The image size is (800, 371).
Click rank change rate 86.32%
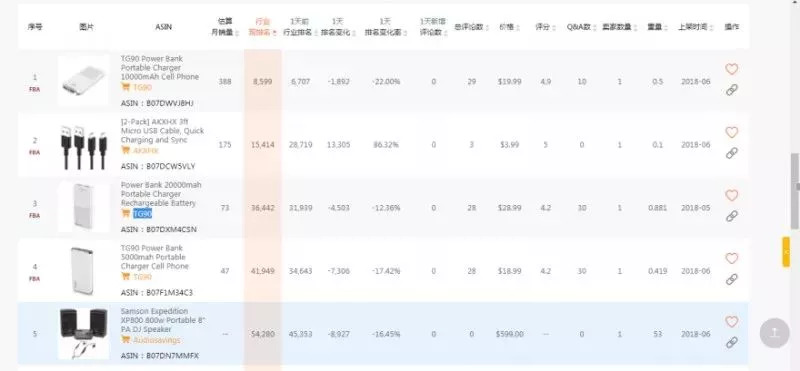click(x=386, y=145)
